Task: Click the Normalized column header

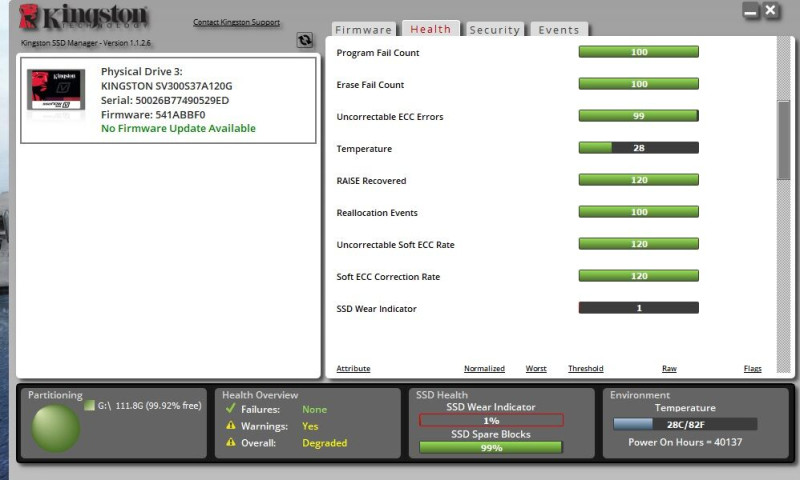Action: click(484, 368)
